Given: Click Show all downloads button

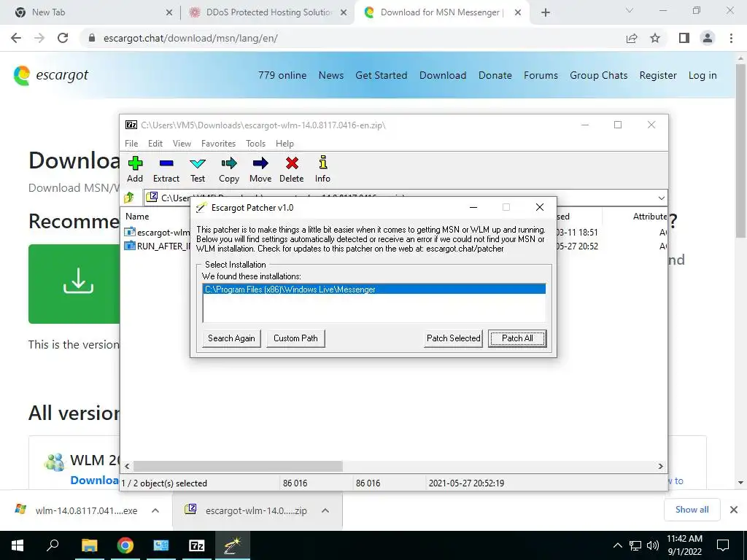Looking at the screenshot, I should coord(692,510).
